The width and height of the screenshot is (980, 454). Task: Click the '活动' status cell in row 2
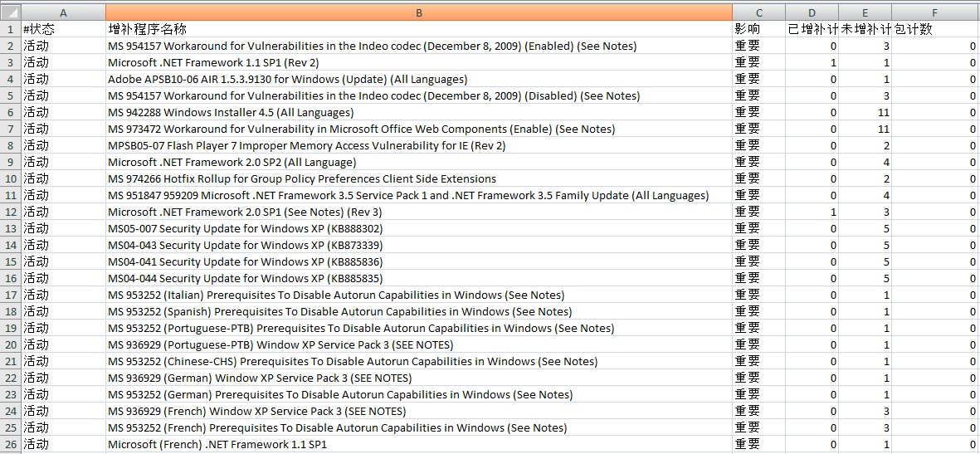pyautogui.click(x=63, y=46)
